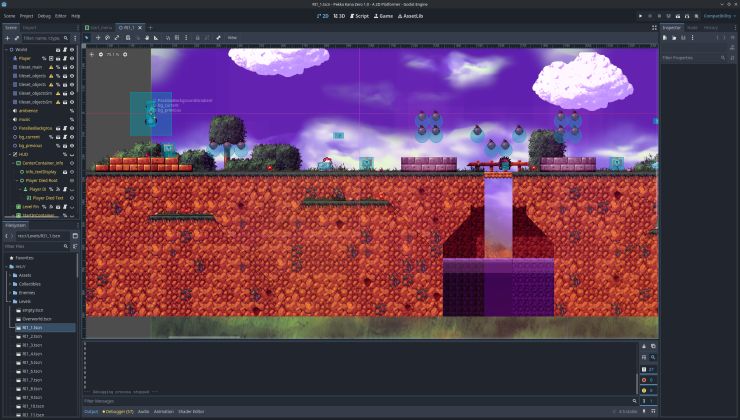
Task: Select the Move tool in viewport toolbar
Action: pyautogui.click(x=97, y=38)
